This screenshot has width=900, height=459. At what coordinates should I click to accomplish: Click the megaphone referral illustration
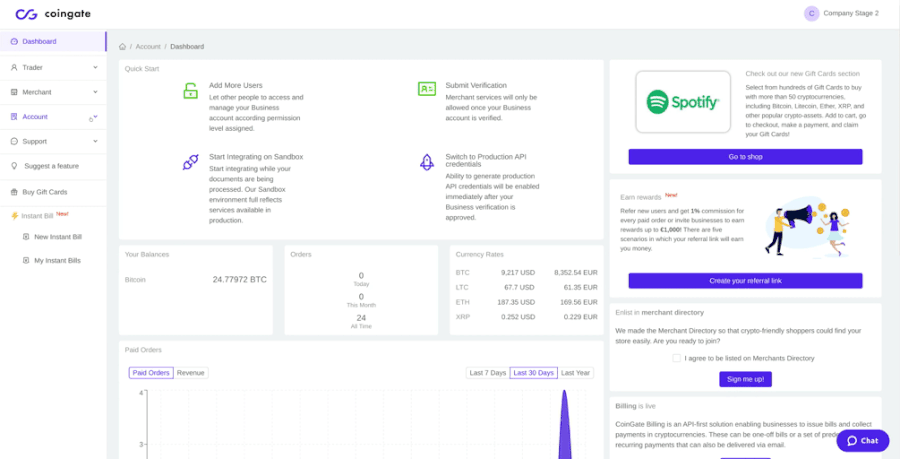(x=808, y=227)
